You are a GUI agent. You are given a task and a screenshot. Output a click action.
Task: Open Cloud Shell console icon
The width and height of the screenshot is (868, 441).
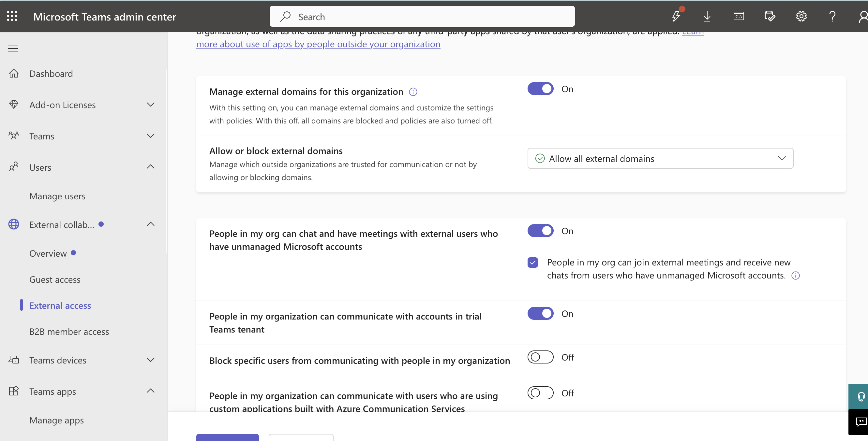[x=739, y=16]
